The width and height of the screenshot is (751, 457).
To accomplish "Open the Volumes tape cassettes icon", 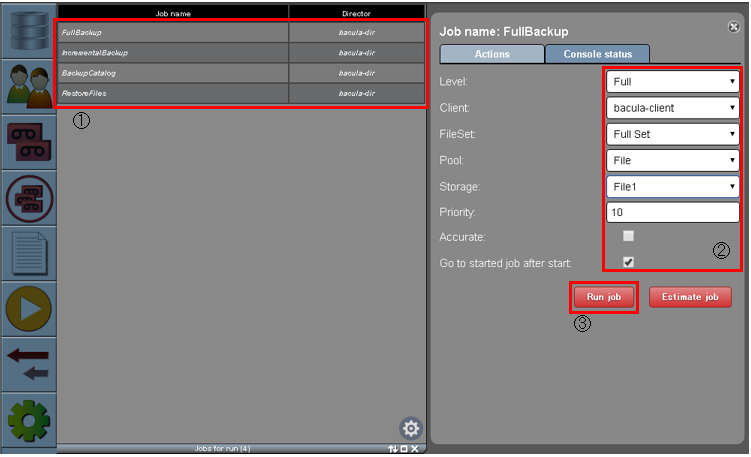I will click(29, 142).
